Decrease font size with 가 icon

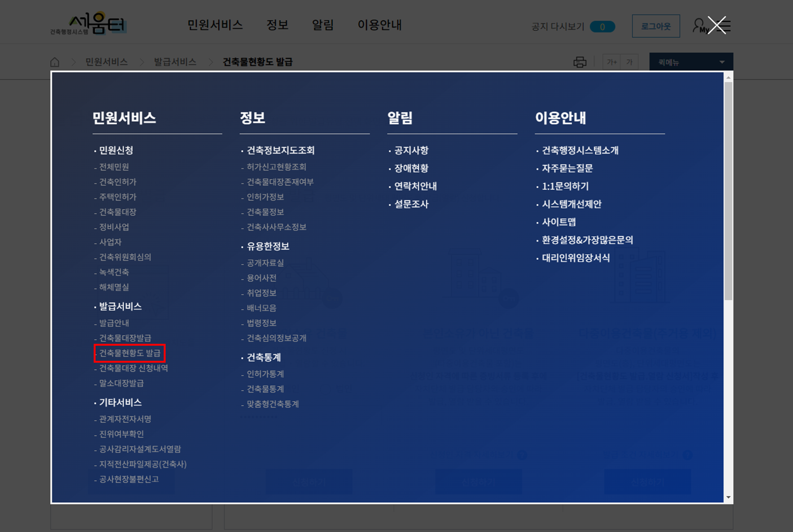629,61
